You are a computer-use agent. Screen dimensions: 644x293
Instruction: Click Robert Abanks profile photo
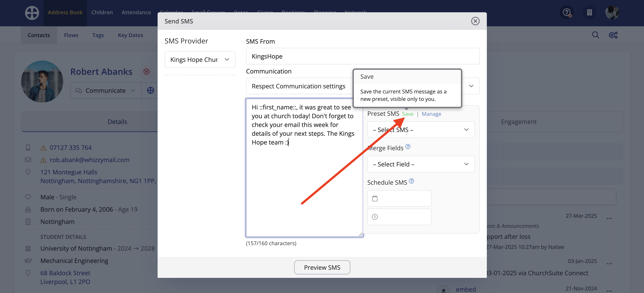42,81
